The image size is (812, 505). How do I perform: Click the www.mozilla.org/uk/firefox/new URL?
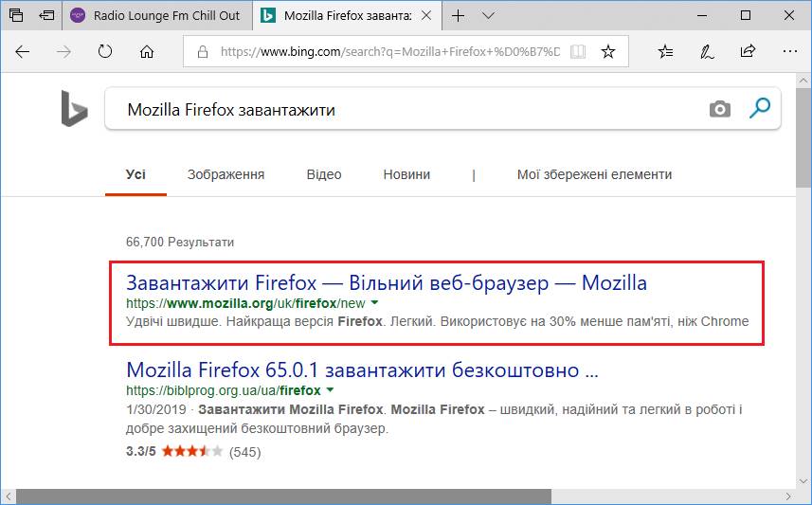coord(245,303)
